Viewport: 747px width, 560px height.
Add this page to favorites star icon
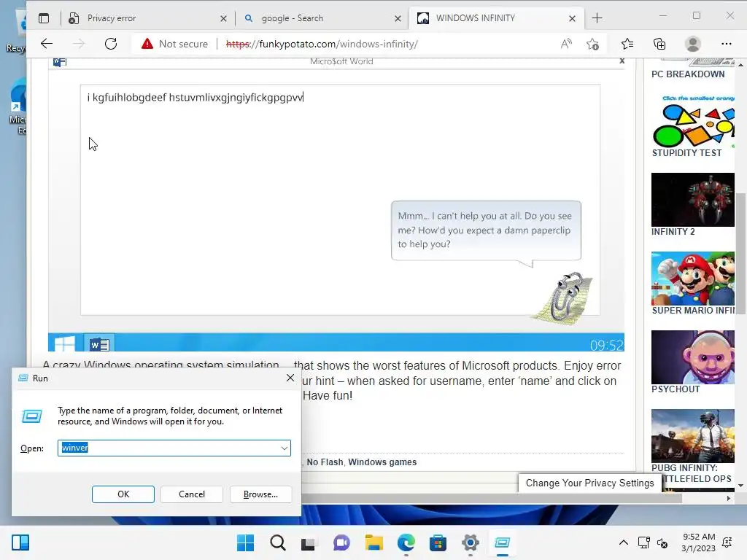coord(592,44)
